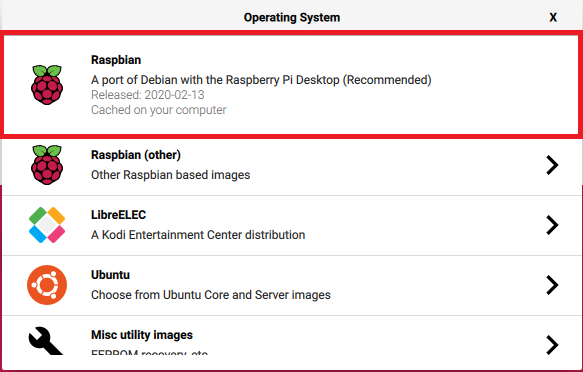The image size is (583, 372).
Task: Click the raspberry logo beside Raspbian
Action: (47, 85)
